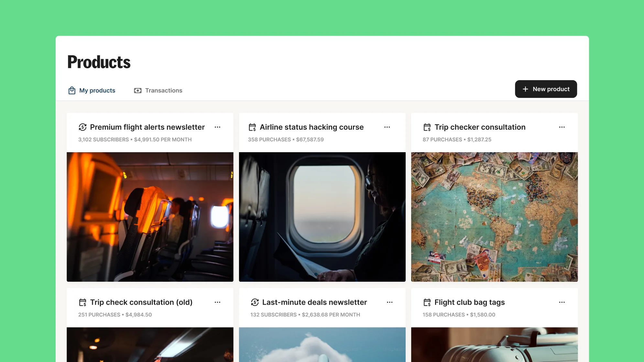Click calendar-dollar icon on Airline status hacking course
Viewport: 644px width, 362px height.
(252, 127)
